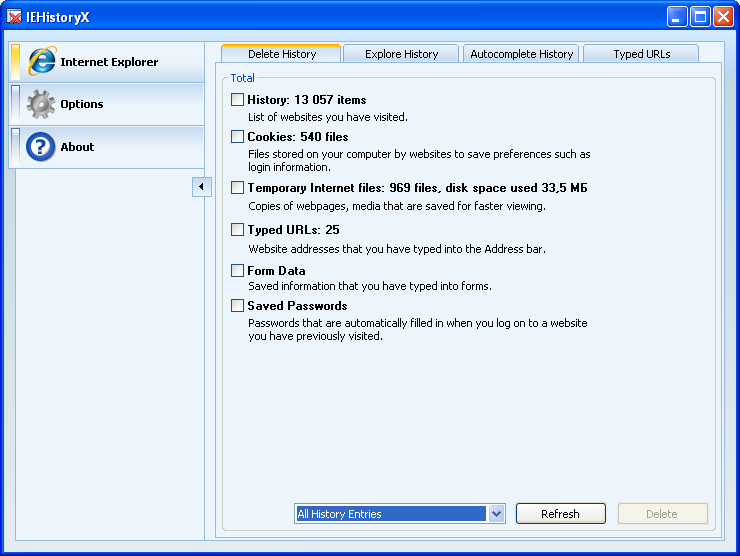Screen dimensions: 740x556
Task: Click 'Saved information that you have typed' text
Action: 370,286
